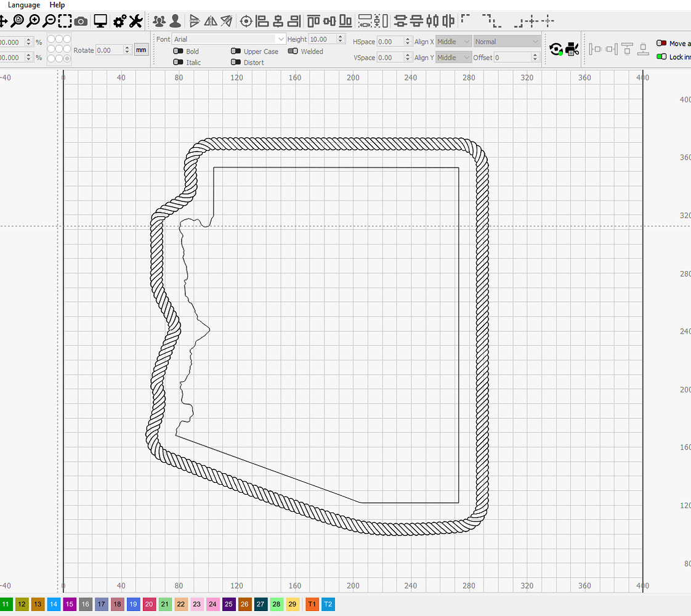The height and width of the screenshot is (616, 691).
Task: Open the Font dropdown showing Arial
Action: 228,39
